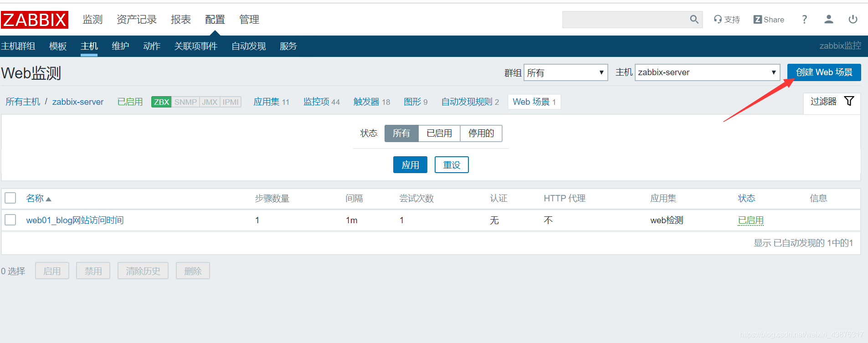Image resolution: width=868 pixels, height=343 pixels.
Task: Click the IPMI availability badge
Action: tap(231, 102)
